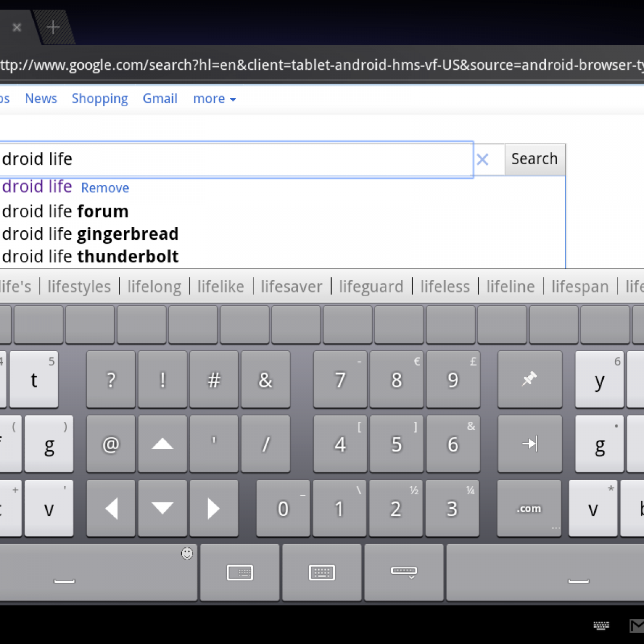Viewport: 644px width, 644px height.
Task: Switch to the full keyboard layout key
Action: tap(322, 573)
